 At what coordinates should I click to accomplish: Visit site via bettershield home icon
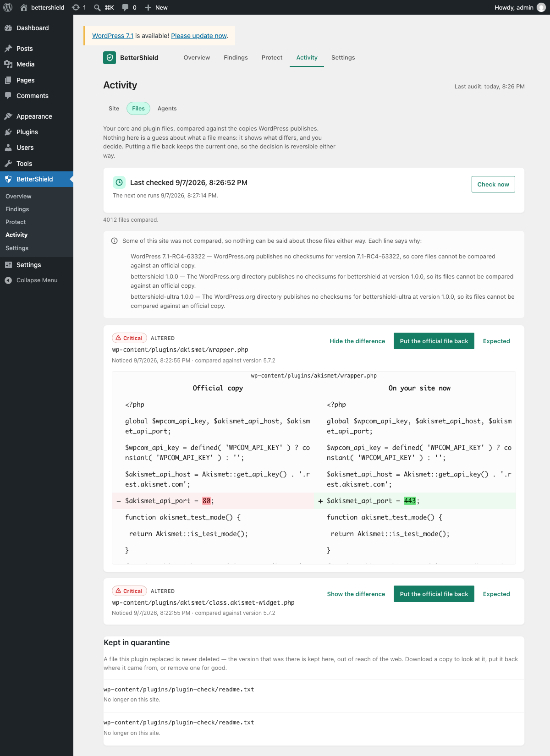24,7
